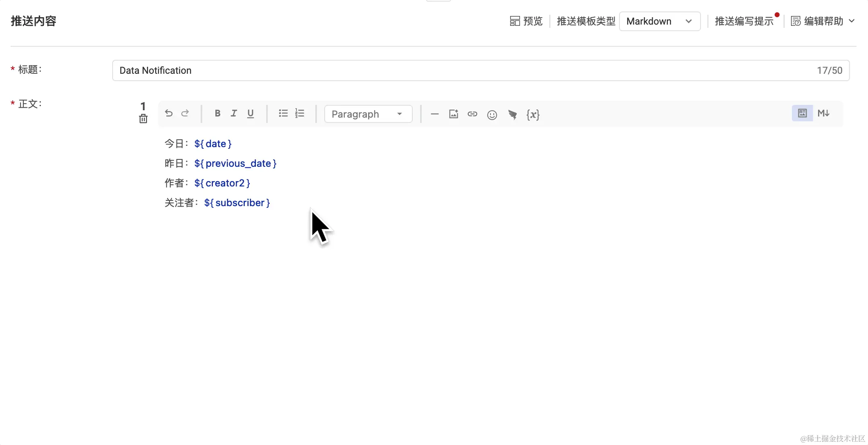
Task: Switch editor to Markdown source mode
Action: [x=823, y=113]
